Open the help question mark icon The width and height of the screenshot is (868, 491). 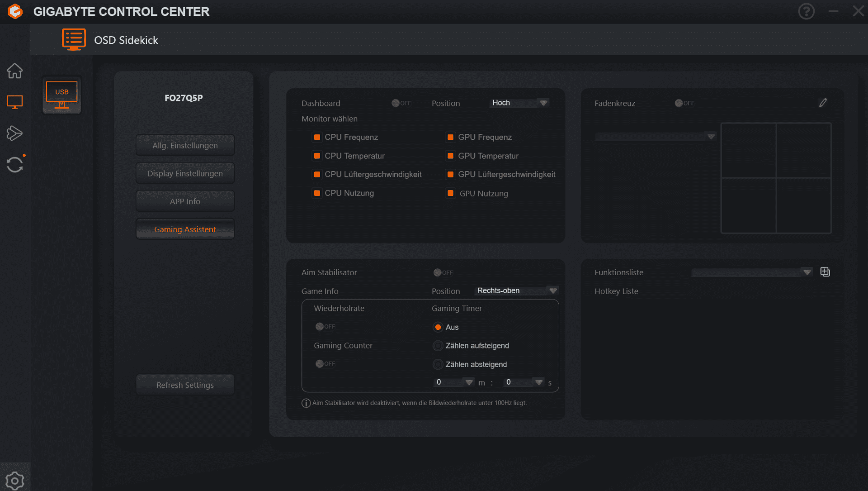(x=806, y=11)
